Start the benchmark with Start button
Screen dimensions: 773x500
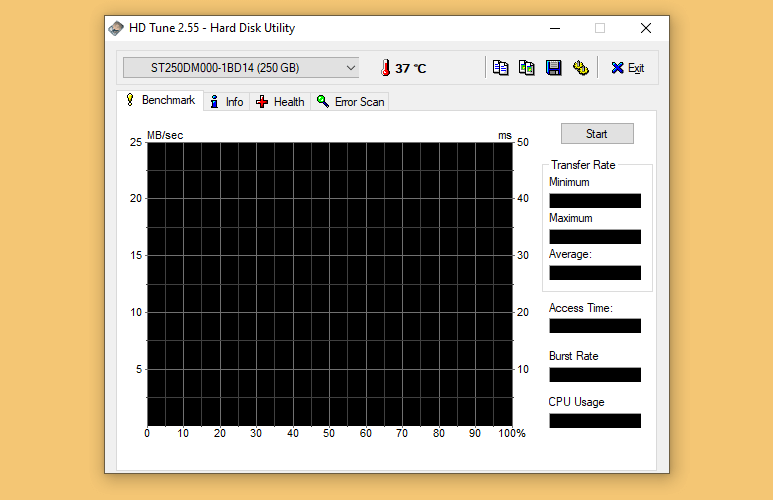tap(597, 134)
